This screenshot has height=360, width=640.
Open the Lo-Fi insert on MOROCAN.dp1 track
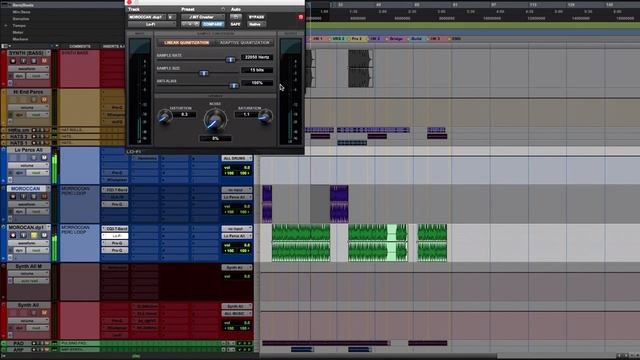[115, 236]
